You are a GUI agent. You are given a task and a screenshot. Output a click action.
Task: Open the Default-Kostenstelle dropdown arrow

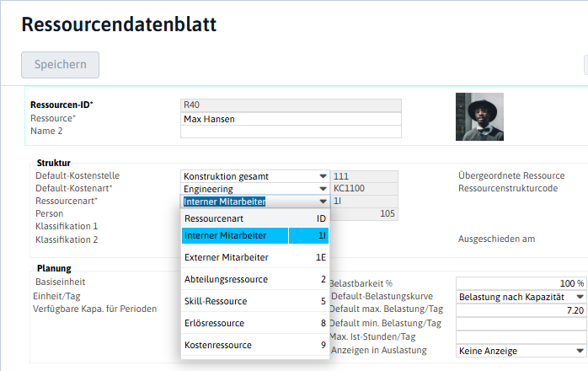[x=323, y=176]
